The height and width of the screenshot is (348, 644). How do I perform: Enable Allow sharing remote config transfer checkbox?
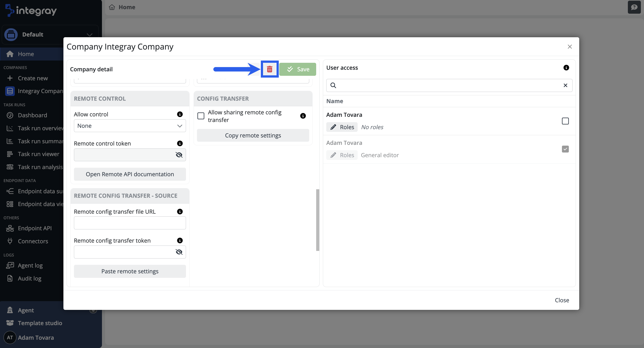(201, 116)
